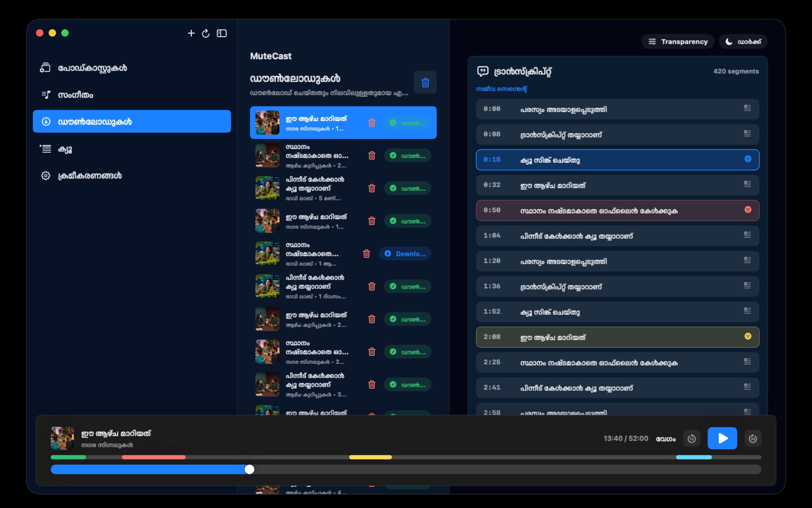Select transcript segment at 0:08
The height and width of the screenshot is (508, 812).
click(x=617, y=134)
